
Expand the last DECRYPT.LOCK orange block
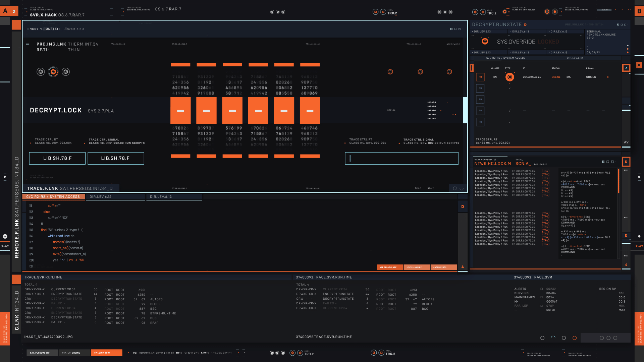[310, 111]
